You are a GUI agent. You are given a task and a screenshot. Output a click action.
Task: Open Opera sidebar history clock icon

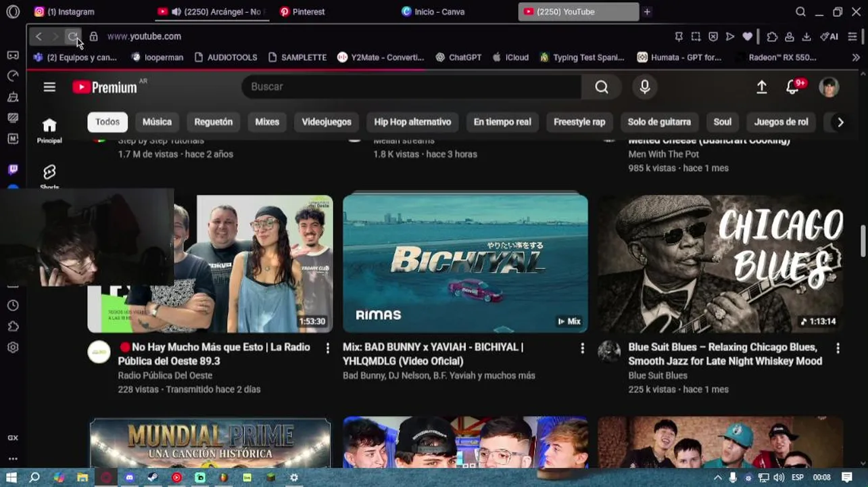click(13, 306)
